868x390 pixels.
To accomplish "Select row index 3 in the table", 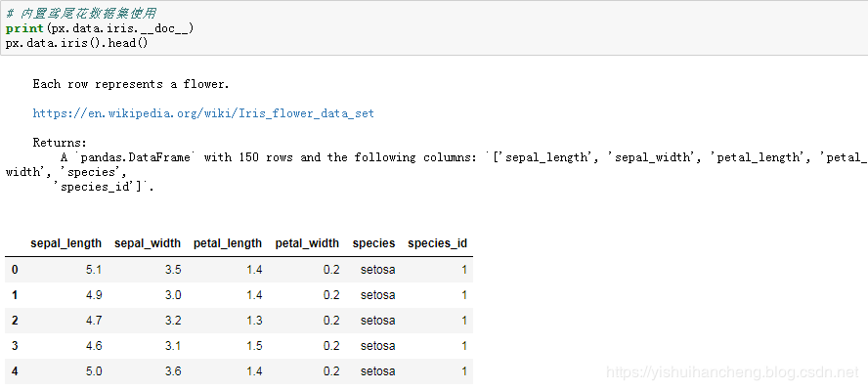I will click(15, 346).
